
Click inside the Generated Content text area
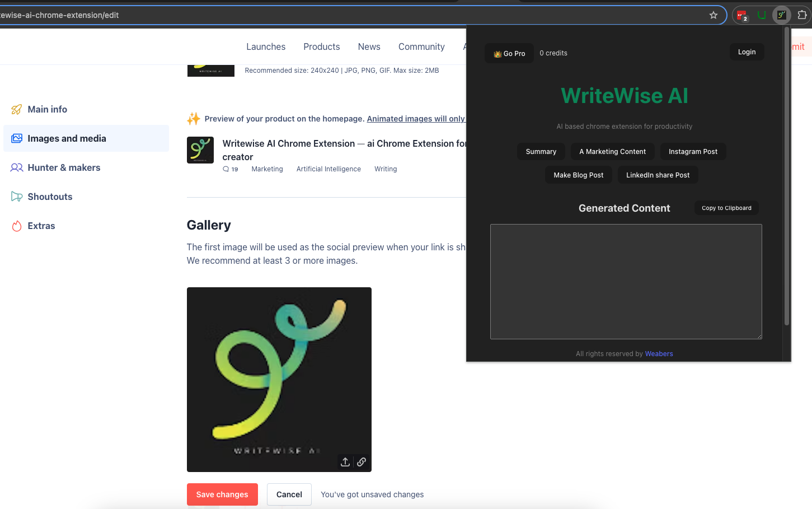point(626,282)
